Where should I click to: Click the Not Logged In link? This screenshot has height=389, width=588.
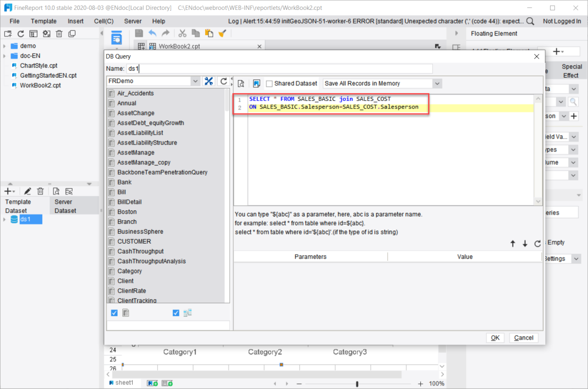(562, 21)
